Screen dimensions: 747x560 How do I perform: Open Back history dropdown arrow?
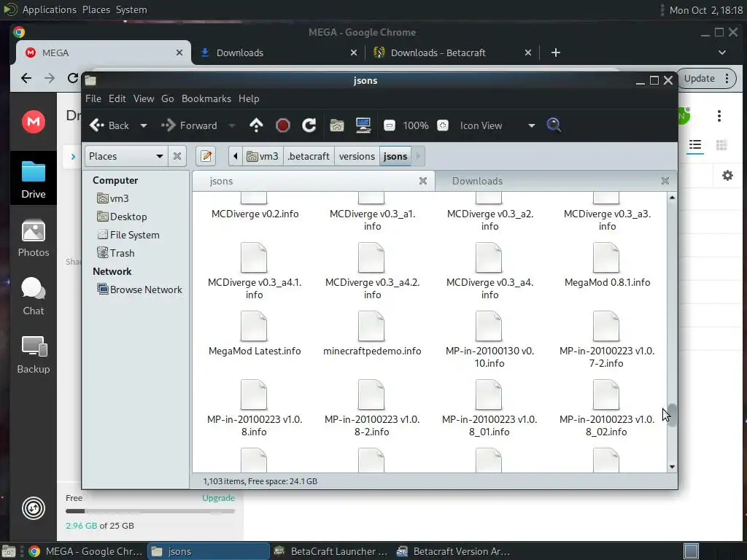tap(144, 125)
